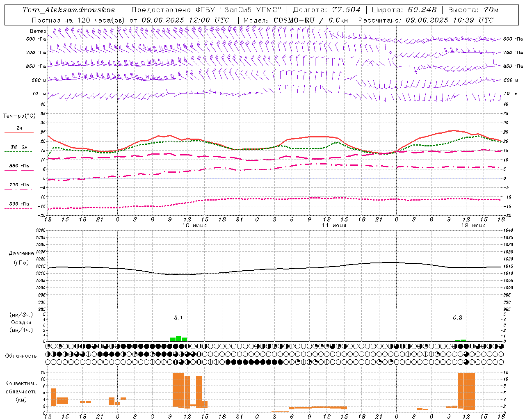This screenshot has height=420, width=525.
Task: Click the '12 июня' date label
Action: [473, 226]
